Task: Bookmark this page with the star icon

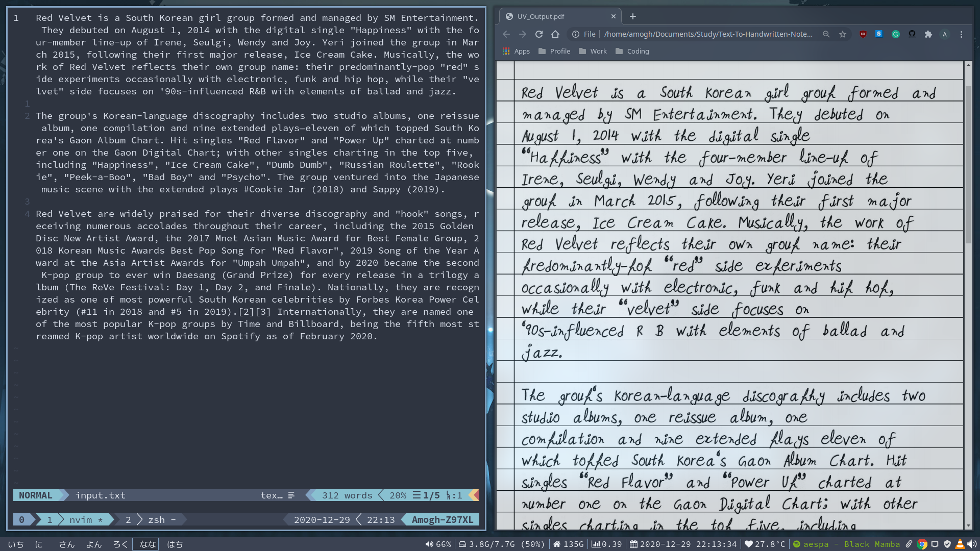Action: (x=843, y=34)
